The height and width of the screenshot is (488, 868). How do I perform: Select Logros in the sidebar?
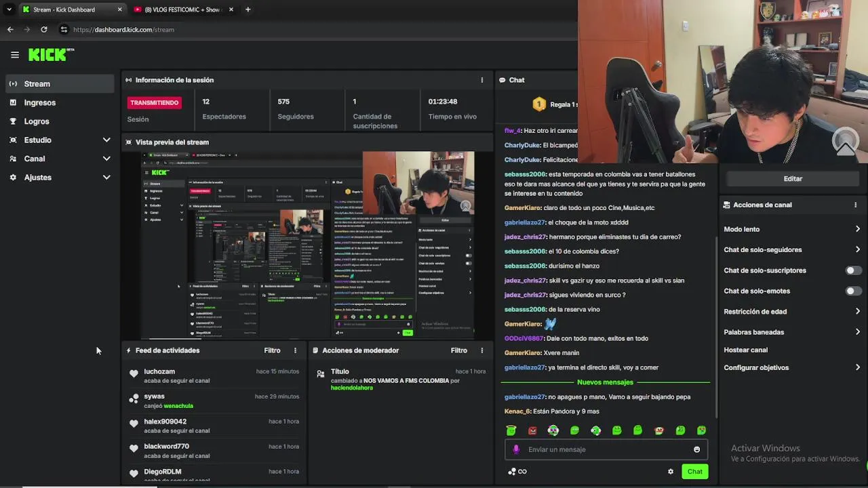[x=60, y=121]
